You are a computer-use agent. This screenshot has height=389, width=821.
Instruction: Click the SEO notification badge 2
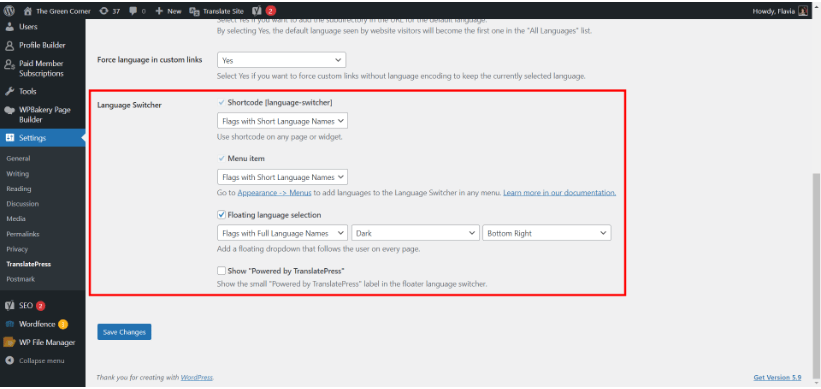coord(41,306)
